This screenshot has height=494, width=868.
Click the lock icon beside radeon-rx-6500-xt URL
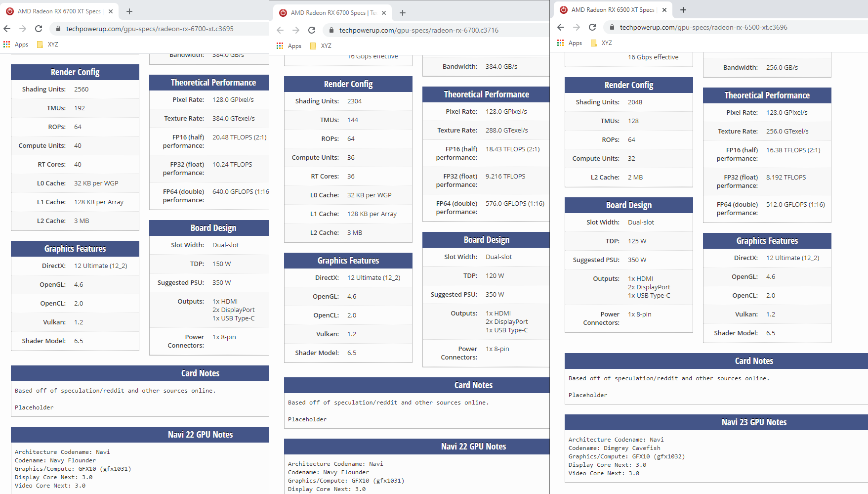[612, 27]
